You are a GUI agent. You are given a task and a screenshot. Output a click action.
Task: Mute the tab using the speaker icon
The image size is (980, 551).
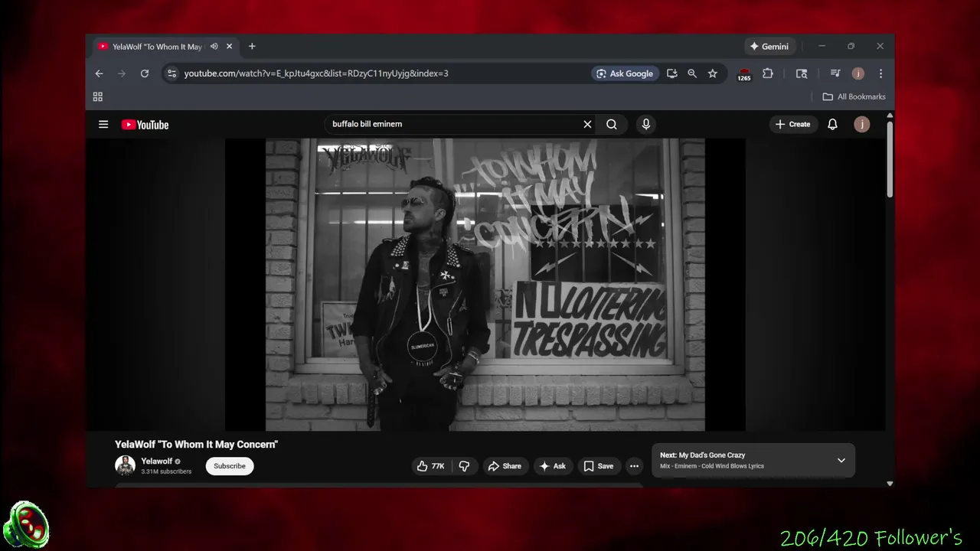click(x=214, y=46)
